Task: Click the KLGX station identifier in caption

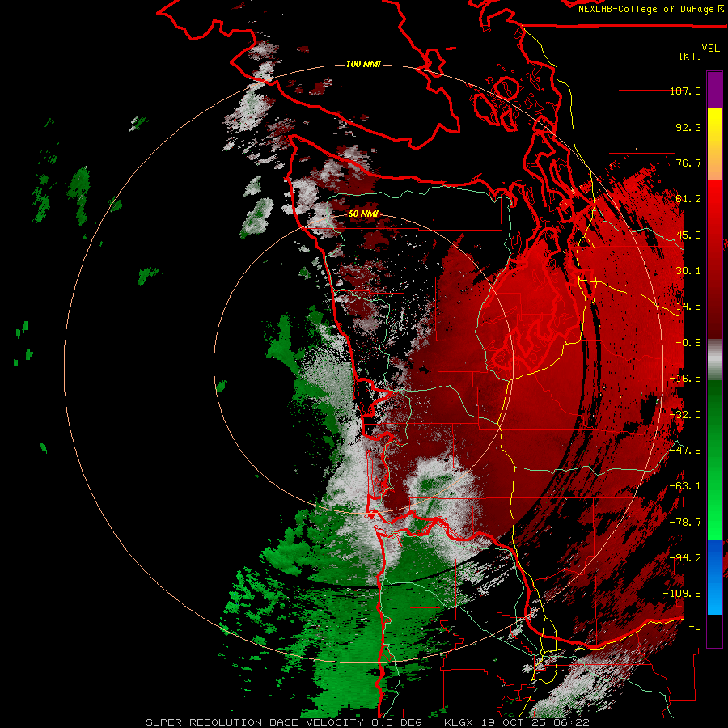Action: (x=460, y=722)
